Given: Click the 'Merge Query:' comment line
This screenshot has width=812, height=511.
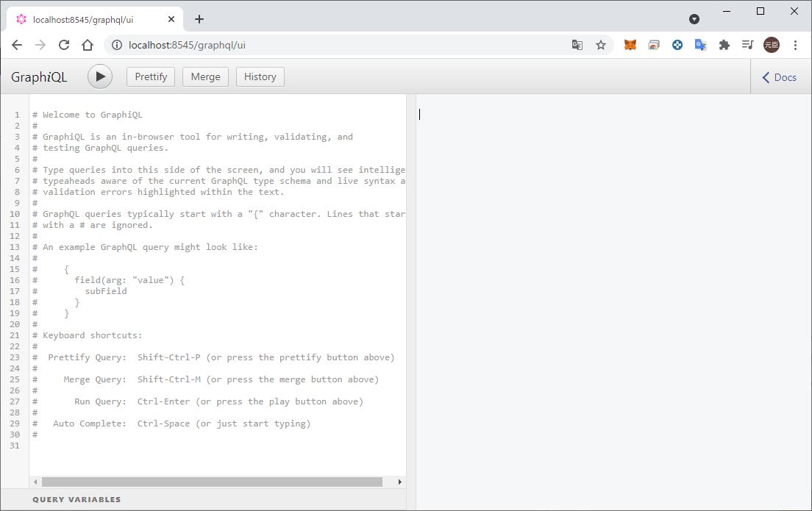Looking at the screenshot, I should point(206,379).
